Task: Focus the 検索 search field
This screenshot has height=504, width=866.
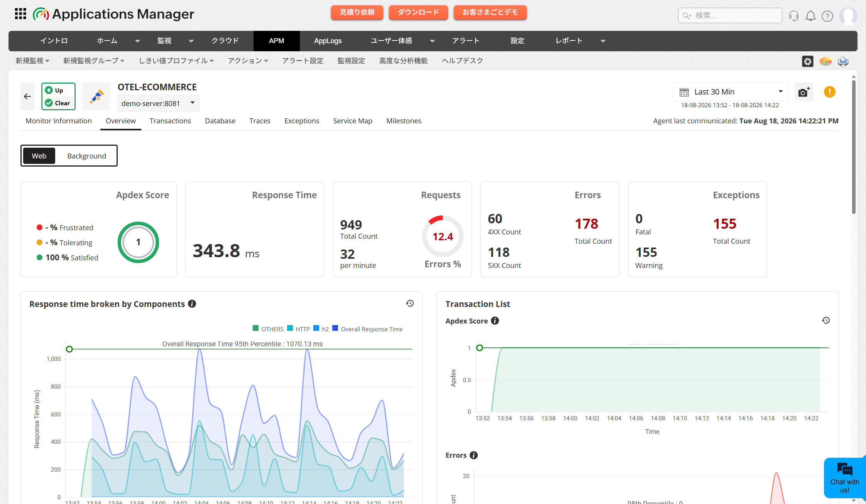Action: [730, 15]
